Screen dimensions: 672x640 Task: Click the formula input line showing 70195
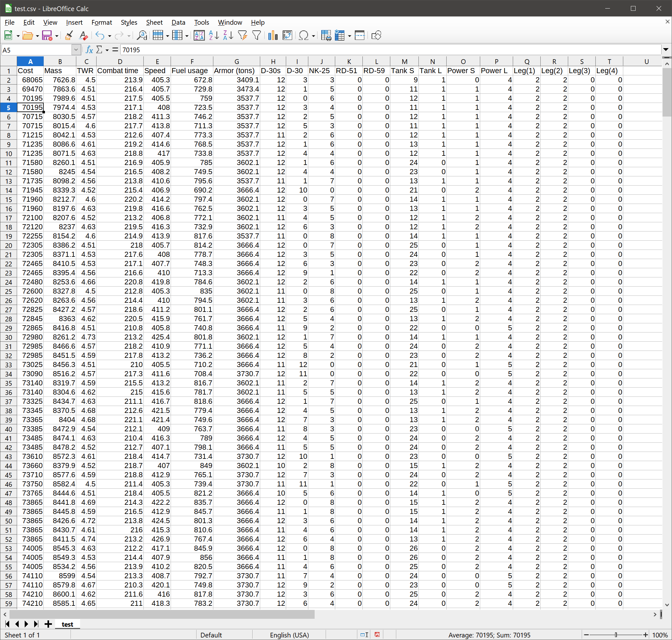(391, 50)
